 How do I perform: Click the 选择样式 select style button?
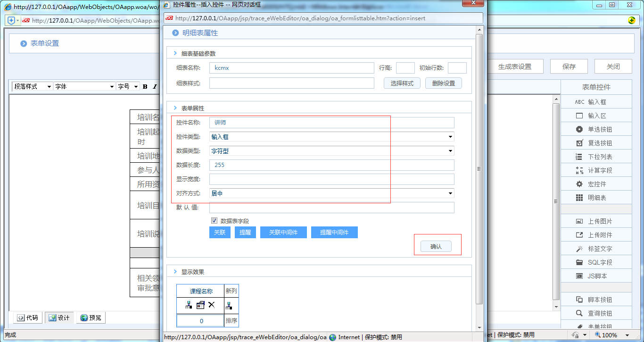coord(402,83)
